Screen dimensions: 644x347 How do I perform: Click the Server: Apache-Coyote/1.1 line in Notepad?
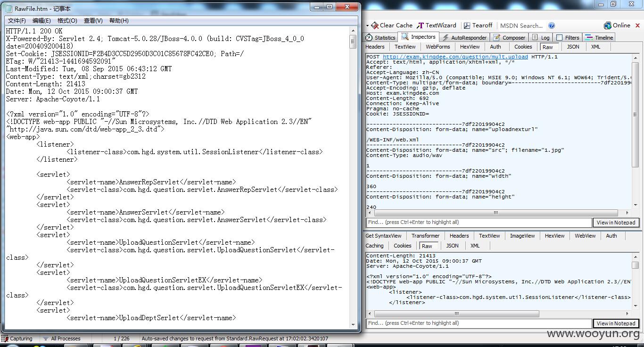53,99
